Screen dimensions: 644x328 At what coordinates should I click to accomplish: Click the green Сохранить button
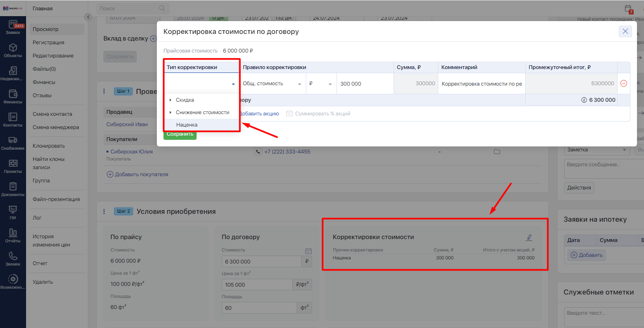point(180,134)
